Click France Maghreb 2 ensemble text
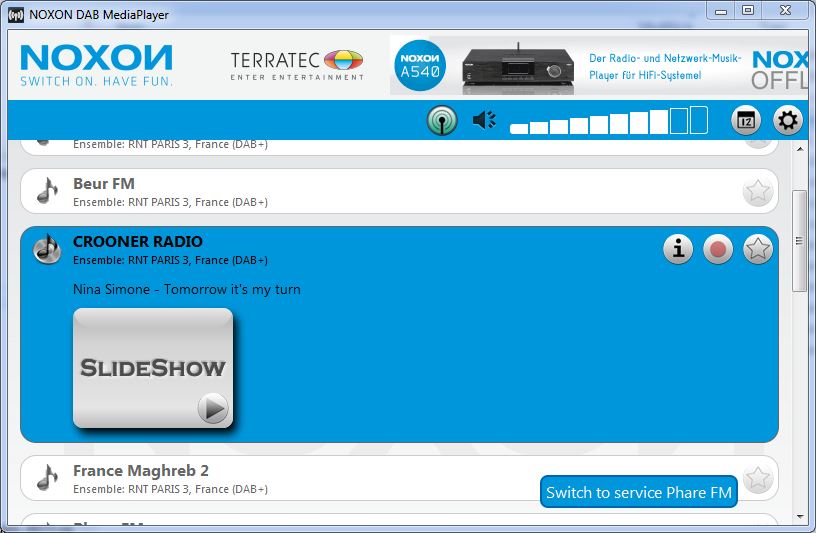Viewport: 816px width, 533px height. [170, 489]
